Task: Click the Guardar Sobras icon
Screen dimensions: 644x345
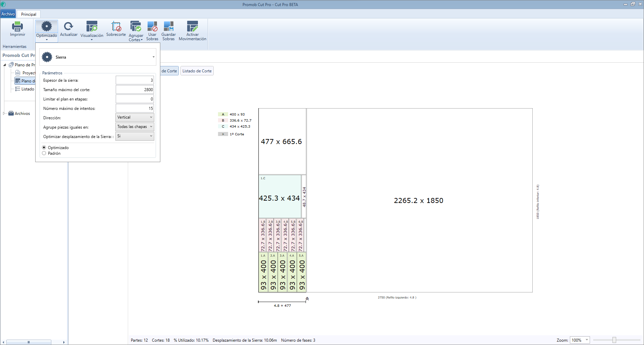Action: click(x=169, y=26)
